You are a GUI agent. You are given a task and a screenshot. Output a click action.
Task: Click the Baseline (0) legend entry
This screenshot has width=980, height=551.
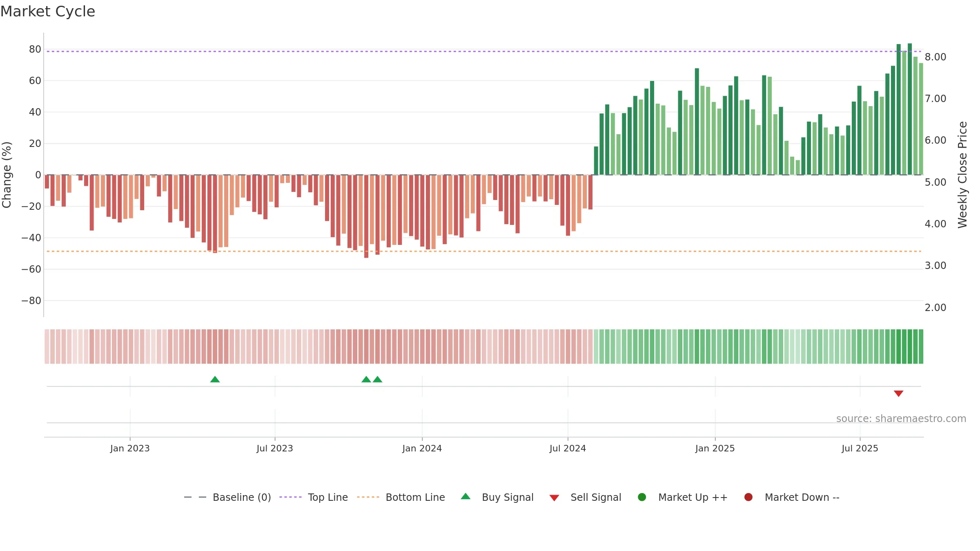coord(227,497)
